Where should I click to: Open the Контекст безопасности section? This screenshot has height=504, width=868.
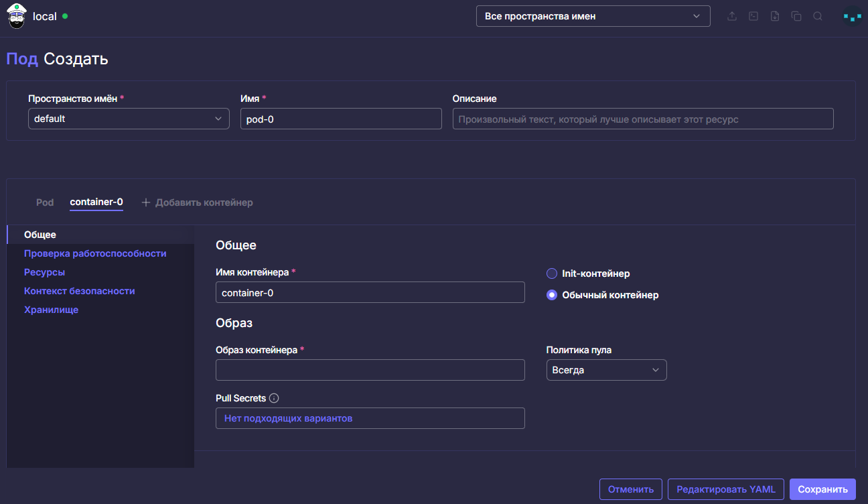pyautogui.click(x=80, y=291)
